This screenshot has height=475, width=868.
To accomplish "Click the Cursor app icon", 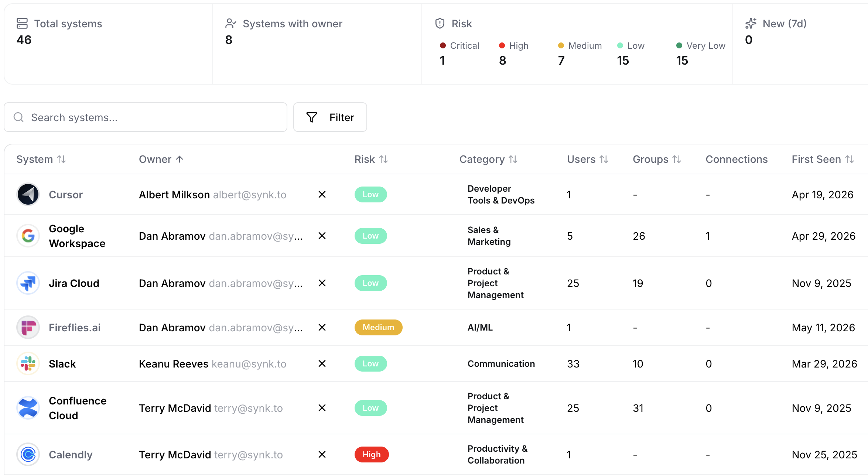I will [28, 194].
